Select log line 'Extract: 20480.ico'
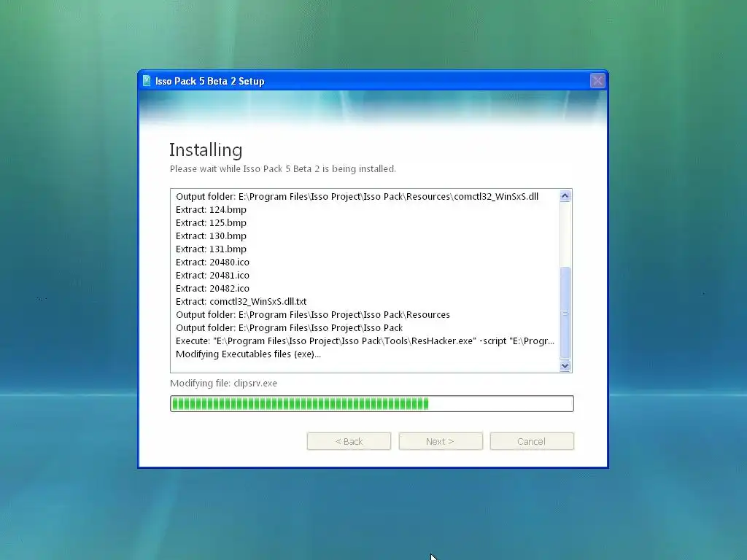This screenshot has height=560, width=747. click(x=212, y=262)
